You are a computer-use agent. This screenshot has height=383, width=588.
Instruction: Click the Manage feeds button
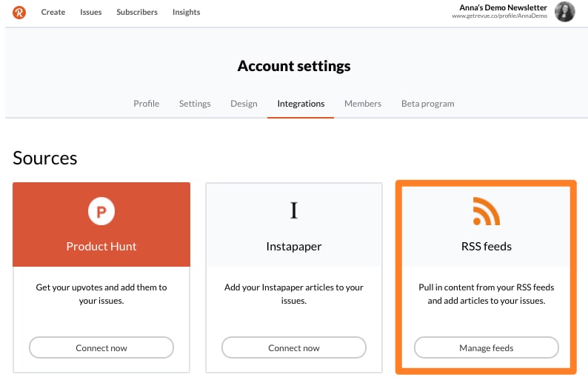point(486,347)
